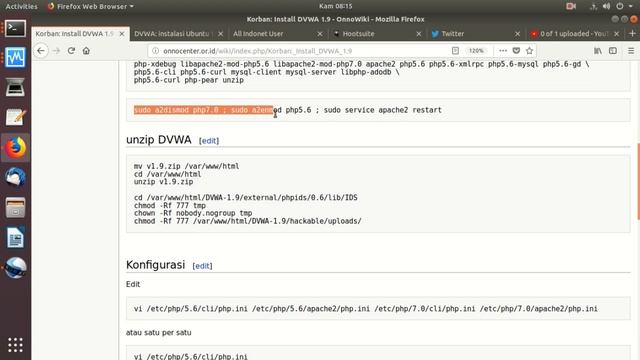Open page actions menu (three dots)
This screenshot has height=360, width=640.
coord(503,51)
